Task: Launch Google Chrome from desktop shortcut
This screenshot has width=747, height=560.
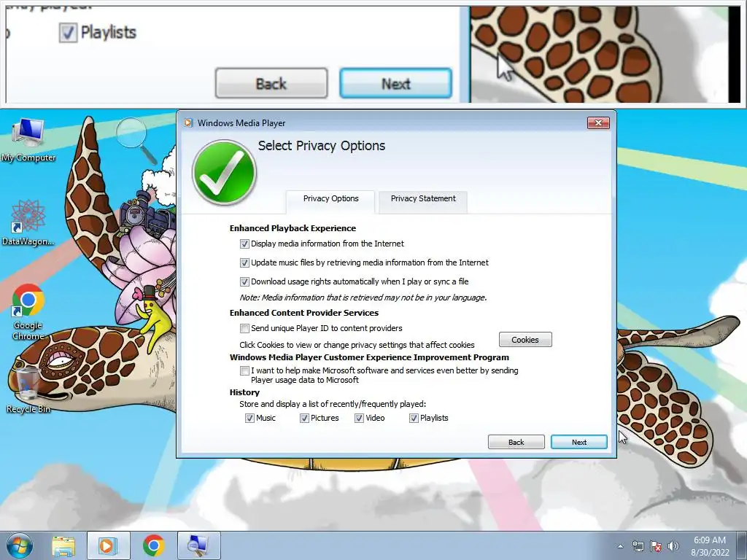Action: [x=28, y=312]
